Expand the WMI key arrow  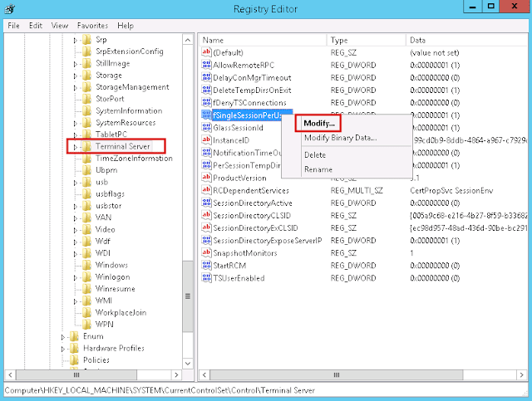(76, 301)
